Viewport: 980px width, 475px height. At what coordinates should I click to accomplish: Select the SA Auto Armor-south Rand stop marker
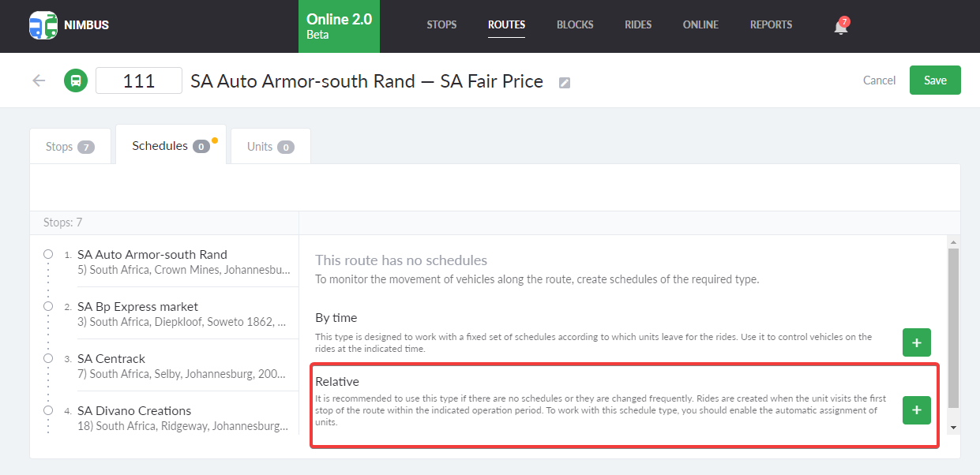(48, 254)
